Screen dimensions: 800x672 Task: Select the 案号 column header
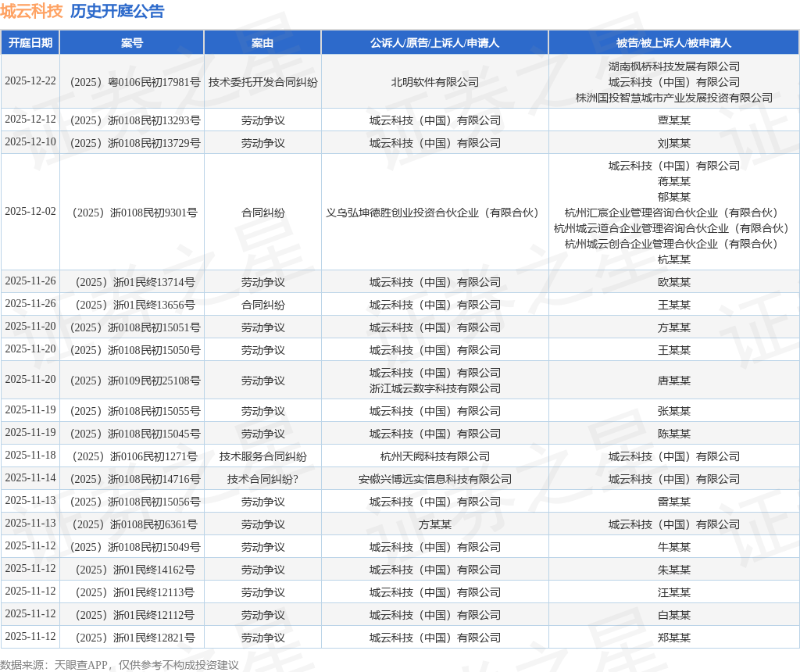click(131, 43)
